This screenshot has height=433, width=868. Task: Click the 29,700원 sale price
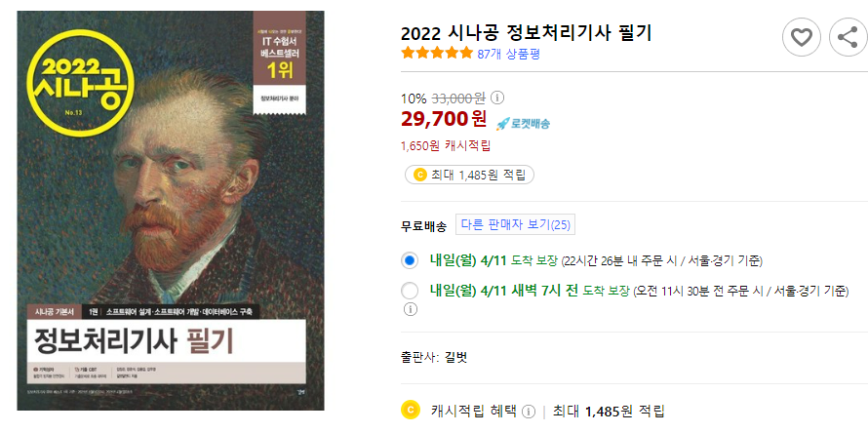[x=444, y=119]
